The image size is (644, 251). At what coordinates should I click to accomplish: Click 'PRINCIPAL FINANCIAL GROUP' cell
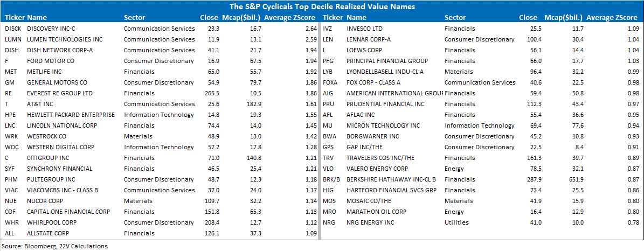coord(387,61)
